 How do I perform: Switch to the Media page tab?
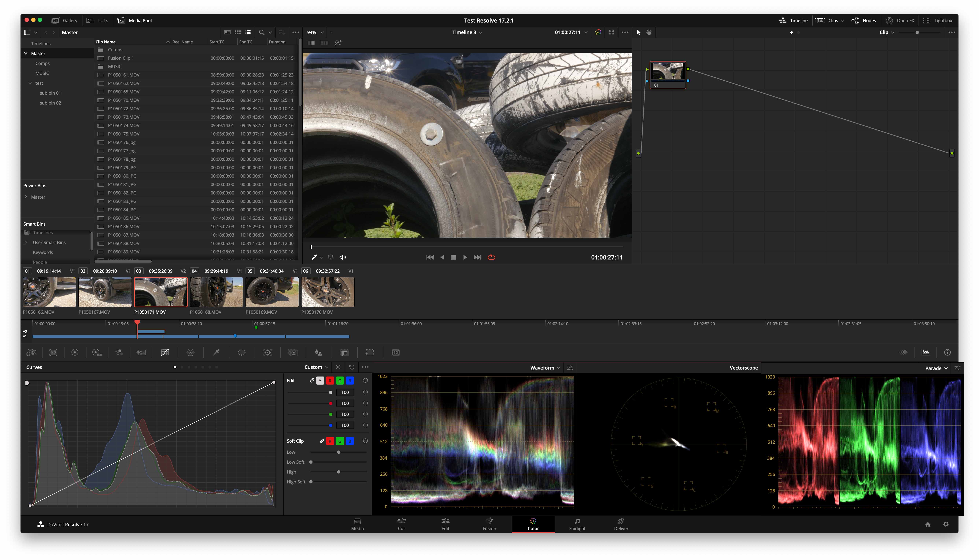tap(357, 524)
